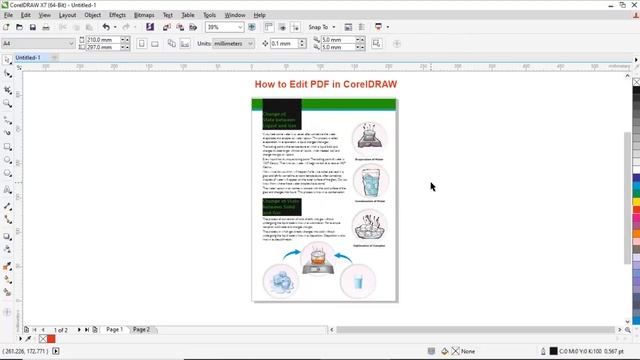This screenshot has height=360, width=640.
Task: Toggle the Current page layout button
Action: 185,44
